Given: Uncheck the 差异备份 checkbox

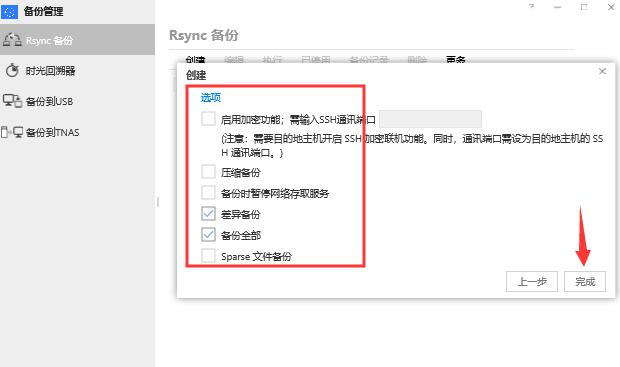Looking at the screenshot, I should point(208,214).
